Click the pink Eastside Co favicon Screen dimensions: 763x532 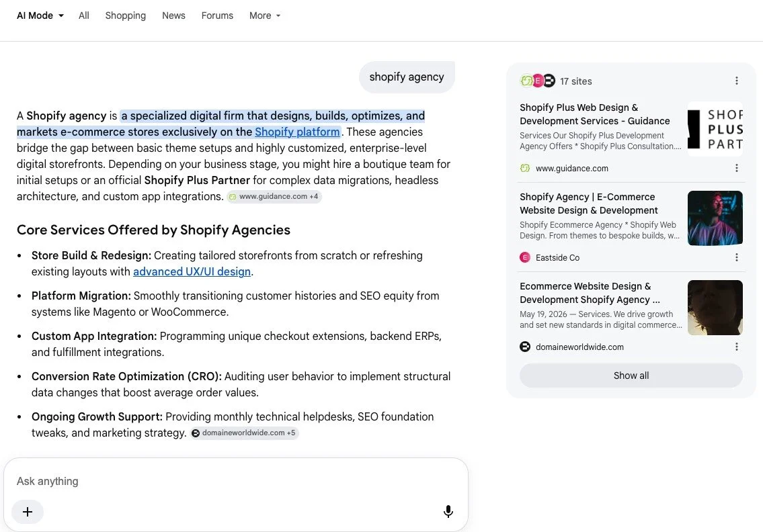525,257
